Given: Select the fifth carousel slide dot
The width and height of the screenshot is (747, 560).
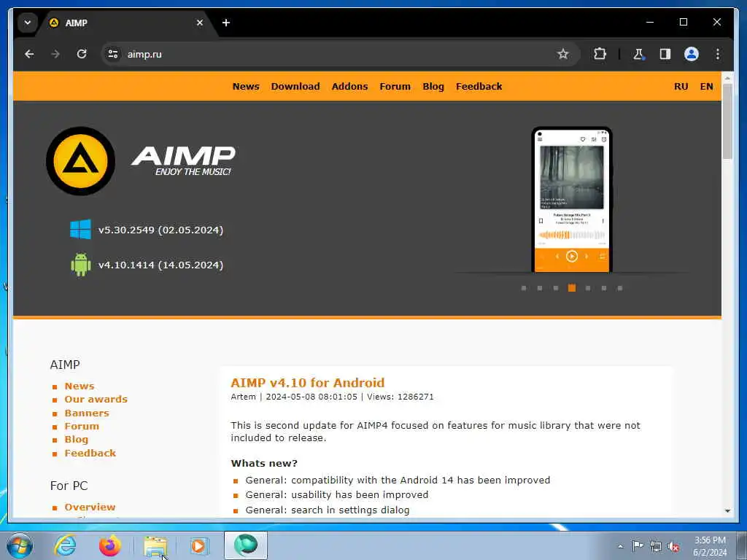Looking at the screenshot, I should pos(588,288).
